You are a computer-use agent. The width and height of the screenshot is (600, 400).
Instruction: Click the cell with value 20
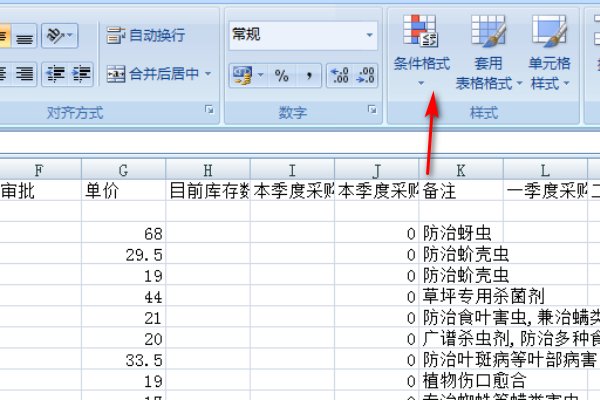click(124, 338)
